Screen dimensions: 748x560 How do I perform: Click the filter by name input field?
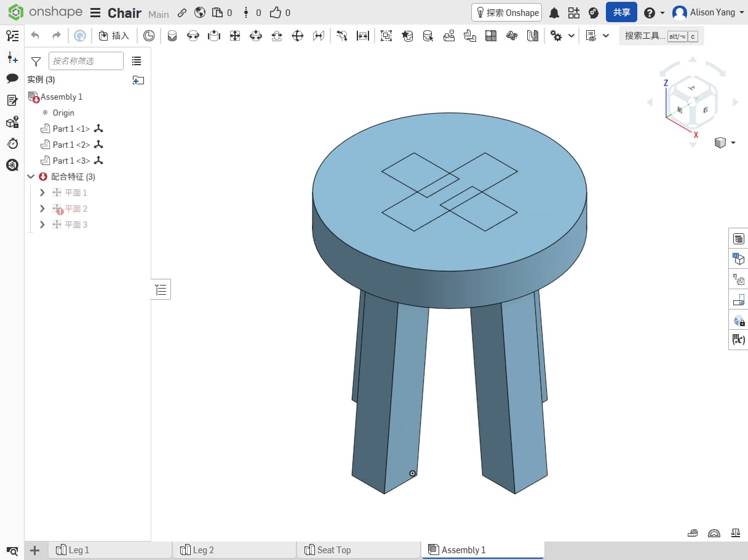[x=86, y=61]
